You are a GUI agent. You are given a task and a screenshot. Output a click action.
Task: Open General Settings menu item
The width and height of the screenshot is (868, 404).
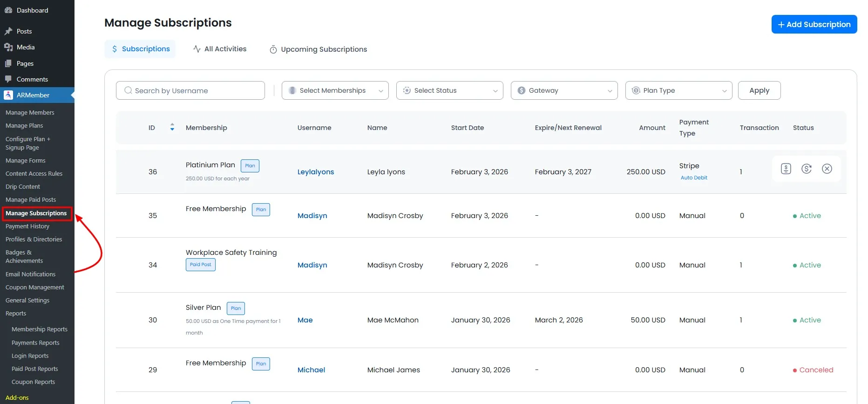point(27,301)
